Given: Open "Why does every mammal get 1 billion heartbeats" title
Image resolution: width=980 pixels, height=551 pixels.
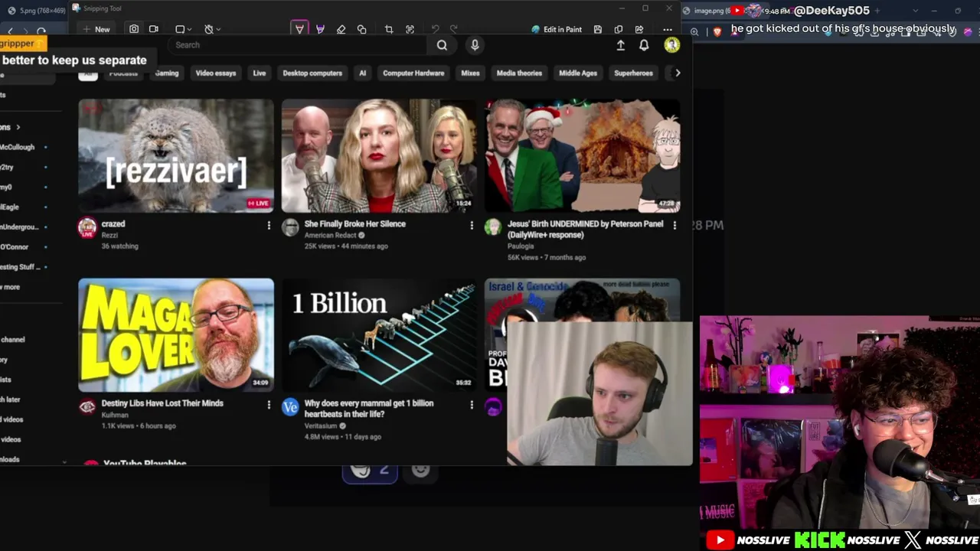Looking at the screenshot, I should coord(369,409).
